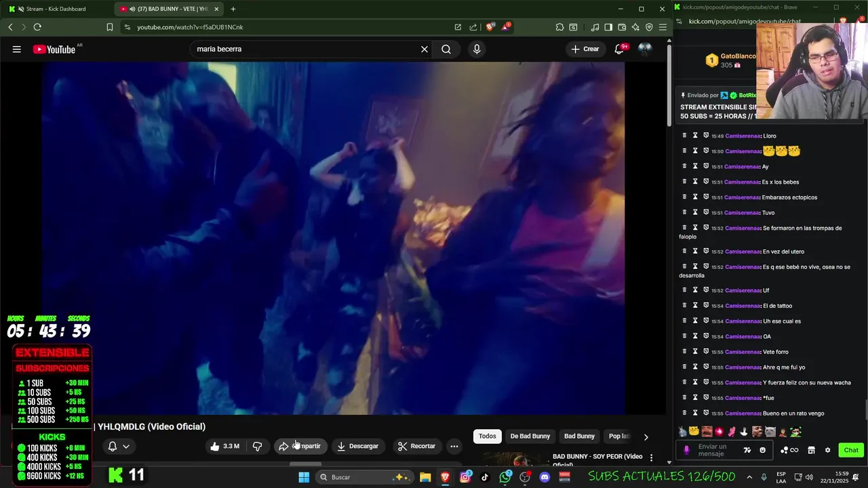Open Brave main menu hamburger

pos(663,27)
